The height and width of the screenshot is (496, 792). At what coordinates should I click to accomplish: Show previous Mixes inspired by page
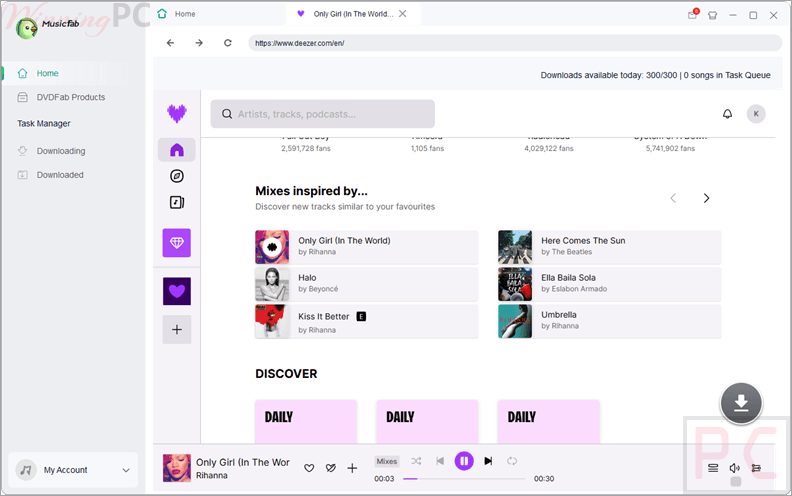click(x=673, y=198)
